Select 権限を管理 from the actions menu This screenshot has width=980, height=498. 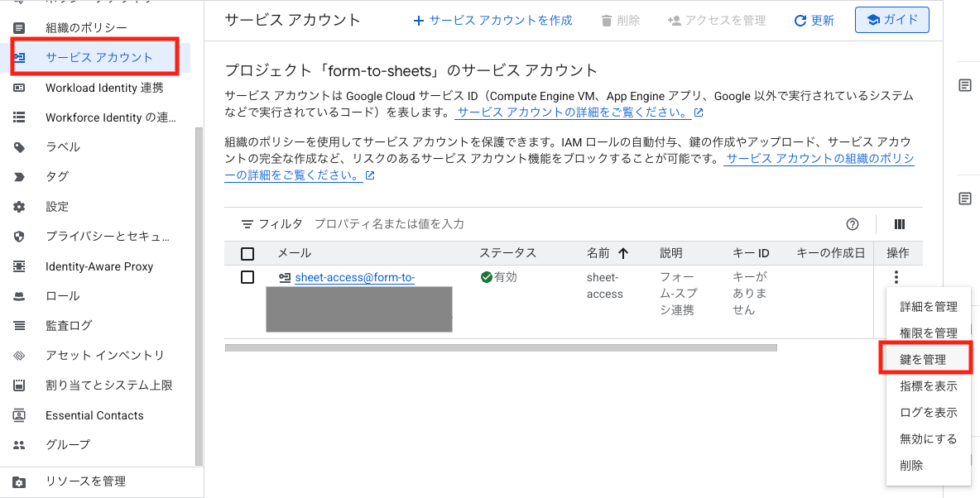(928, 333)
